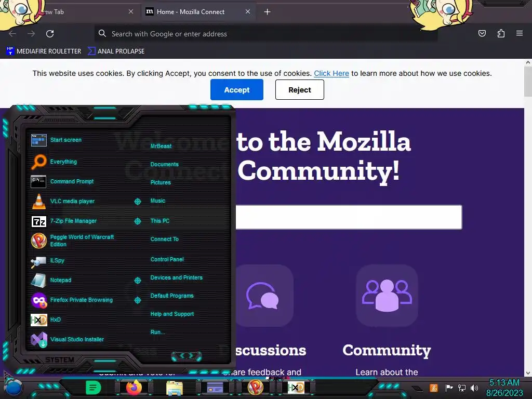Launch Firefox Private Browsing
The height and width of the screenshot is (399, 532).
[72, 300]
